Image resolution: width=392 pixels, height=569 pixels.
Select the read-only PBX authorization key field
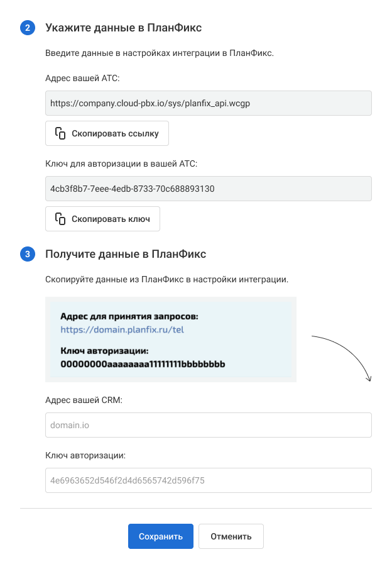[209, 189]
